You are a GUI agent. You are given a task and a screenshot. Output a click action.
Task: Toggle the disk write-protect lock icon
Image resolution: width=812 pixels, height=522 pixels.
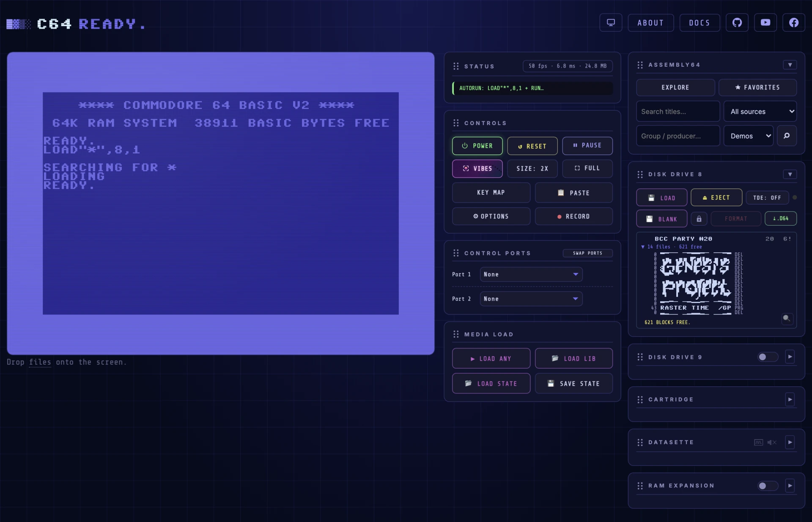699,219
